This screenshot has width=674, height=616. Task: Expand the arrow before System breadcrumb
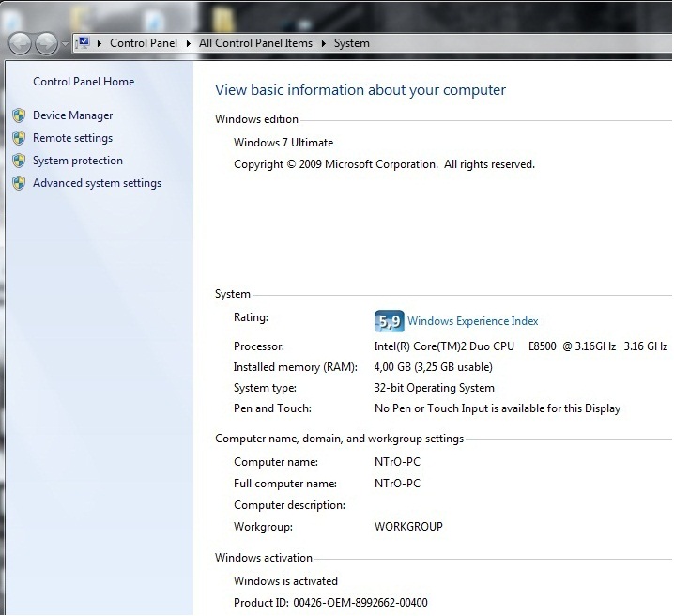[324, 43]
